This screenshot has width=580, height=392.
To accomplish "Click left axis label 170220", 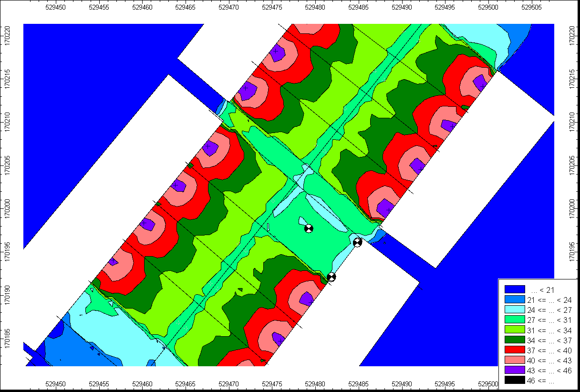I will [8, 35].
